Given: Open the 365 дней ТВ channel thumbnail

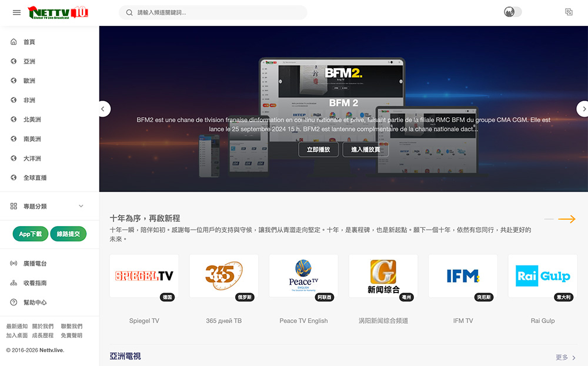Looking at the screenshot, I should 224,276.
